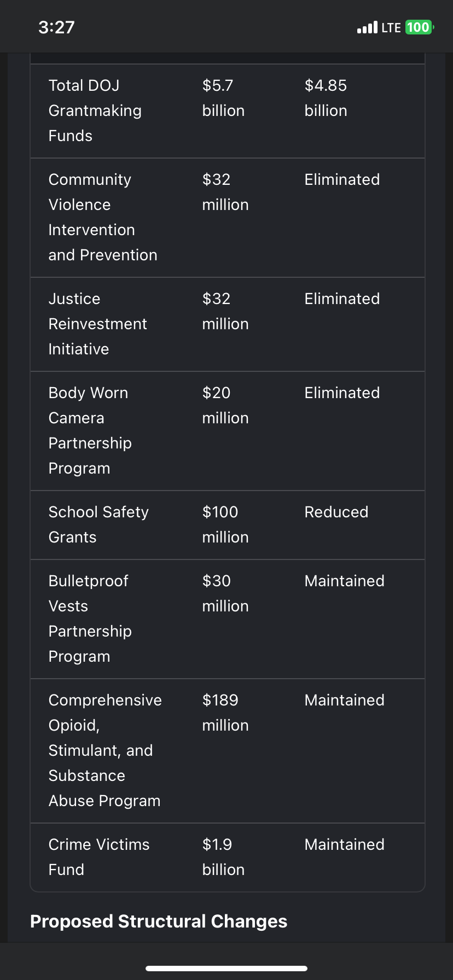Tap the School Safety Grants label
The height and width of the screenshot is (980, 453).
[98, 524]
